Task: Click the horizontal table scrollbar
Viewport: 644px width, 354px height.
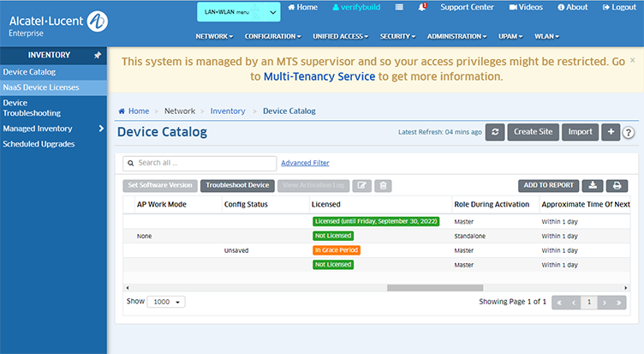Action: click(434, 288)
